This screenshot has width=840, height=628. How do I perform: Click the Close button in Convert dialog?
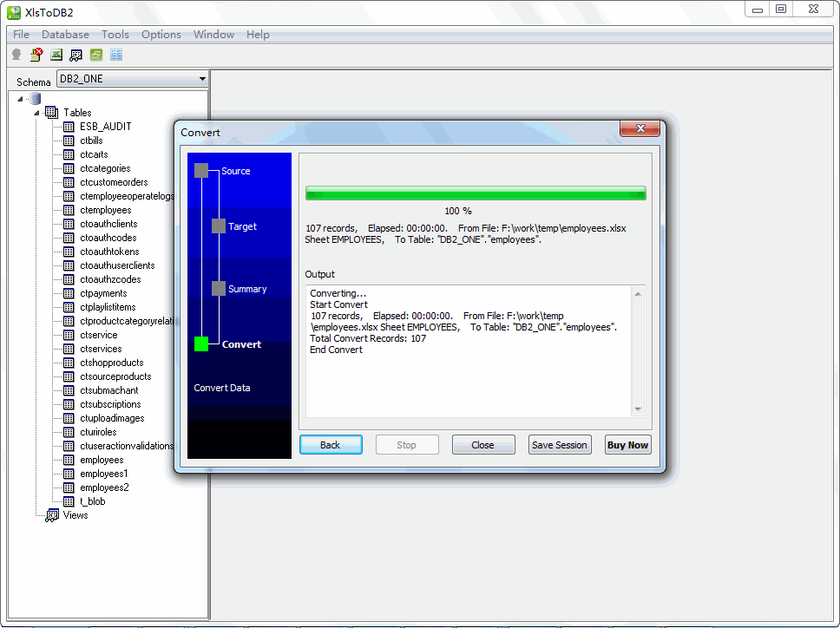point(483,445)
